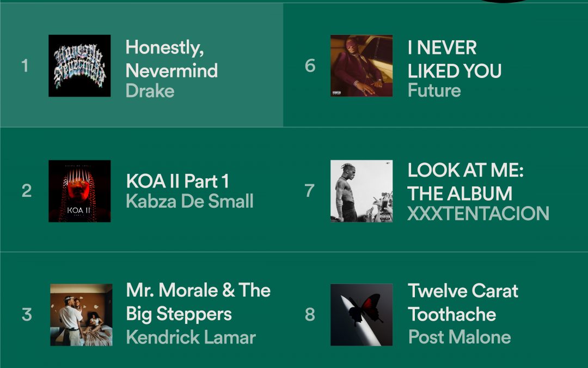
Task: Open the XXXTENTACION artist link
Action: 478,213
